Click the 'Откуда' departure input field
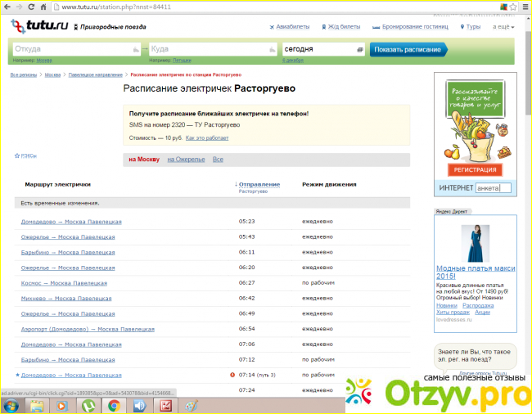 74,49
